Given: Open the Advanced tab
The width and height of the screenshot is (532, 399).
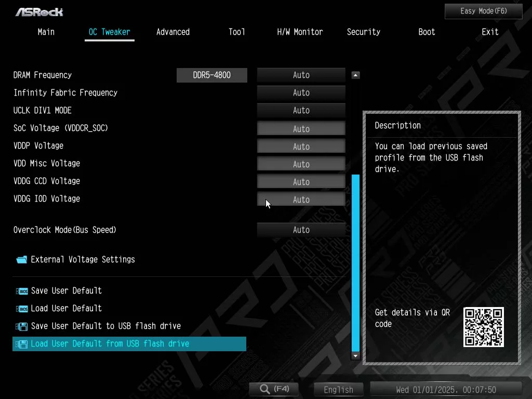Looking at the screenshot, I should pyautogui.click(x=173, y=32).
